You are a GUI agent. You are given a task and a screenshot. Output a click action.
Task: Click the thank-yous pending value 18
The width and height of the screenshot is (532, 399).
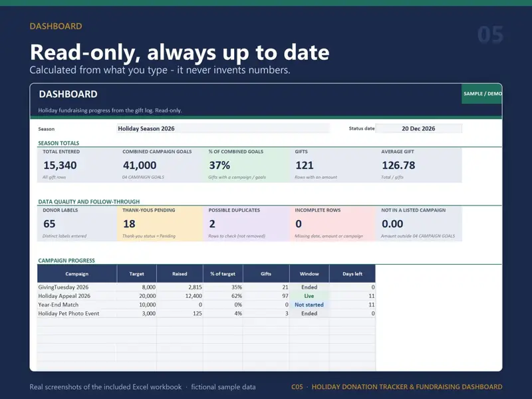129,224
